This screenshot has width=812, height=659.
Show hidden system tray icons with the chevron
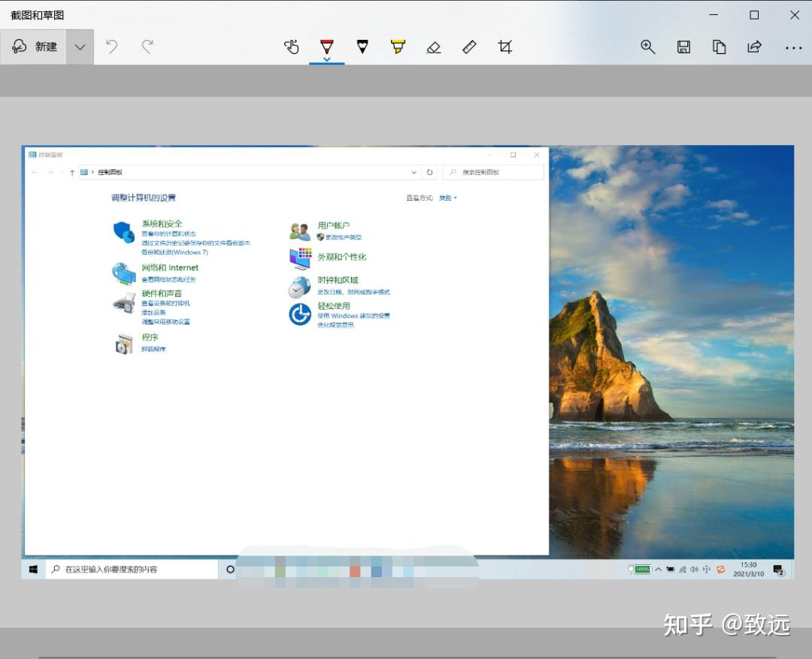click(658, 570)
